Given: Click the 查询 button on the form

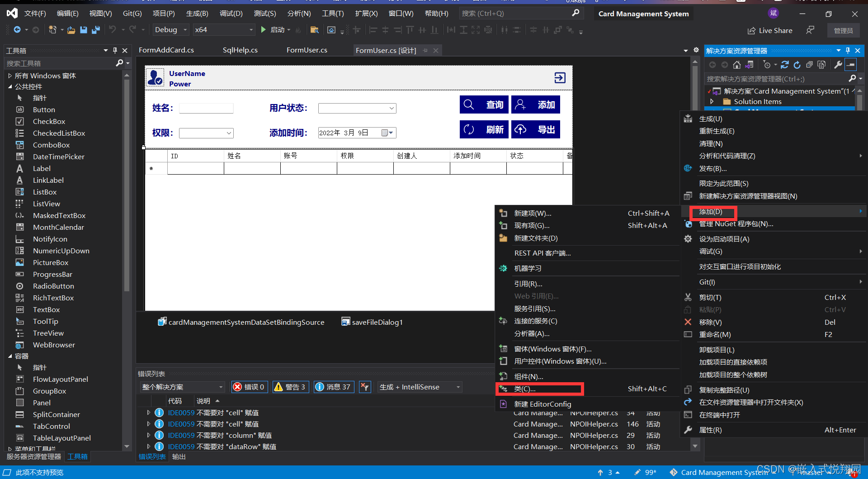Looking at the screenshot, I should (x=484, y=104).
